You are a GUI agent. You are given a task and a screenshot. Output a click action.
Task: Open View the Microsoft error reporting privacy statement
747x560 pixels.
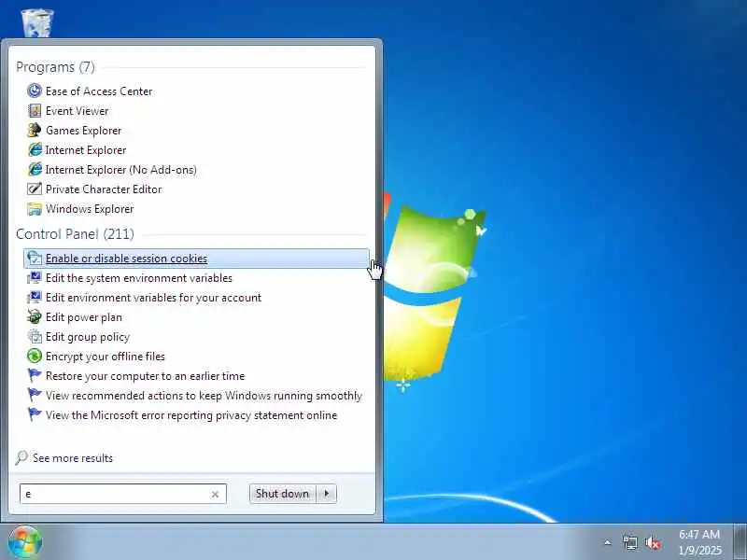tap(191, 414)
